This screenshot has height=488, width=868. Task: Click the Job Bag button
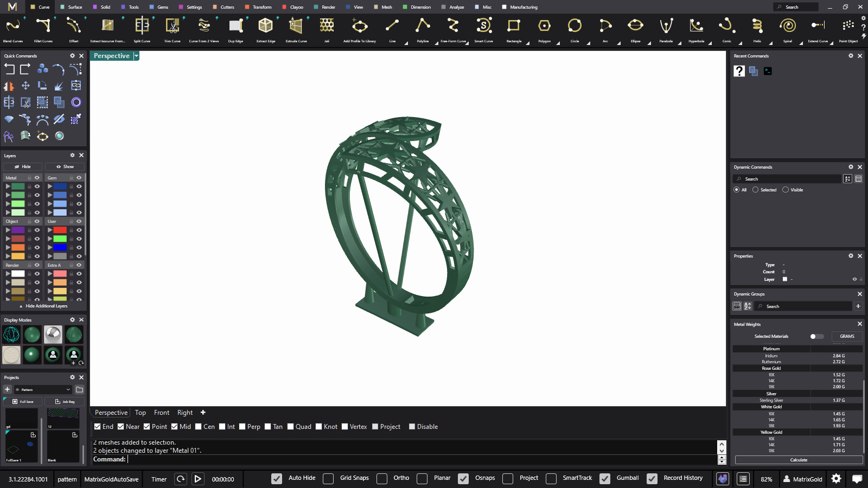click(x=65, y=402)
